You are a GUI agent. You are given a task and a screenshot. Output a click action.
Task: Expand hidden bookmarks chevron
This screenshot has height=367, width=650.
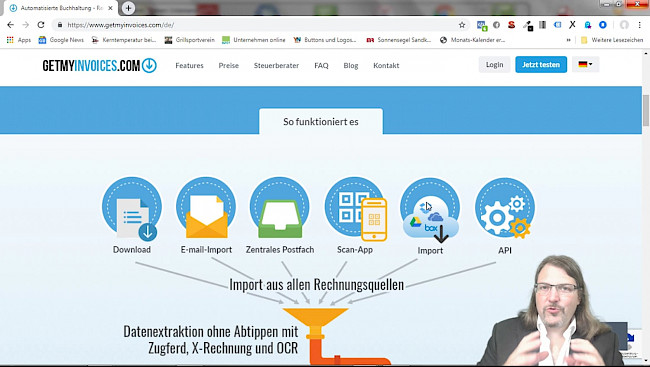[x=568, y=40]
